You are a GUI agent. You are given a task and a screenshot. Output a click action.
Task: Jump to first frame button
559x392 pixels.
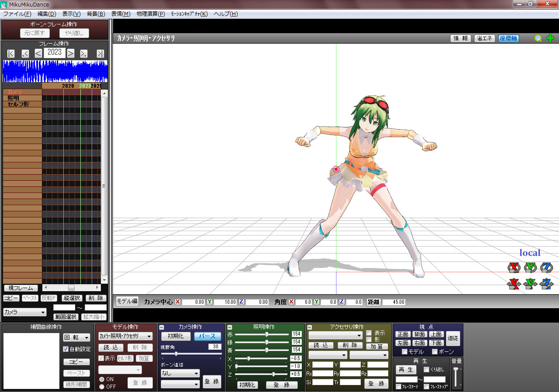11,53
